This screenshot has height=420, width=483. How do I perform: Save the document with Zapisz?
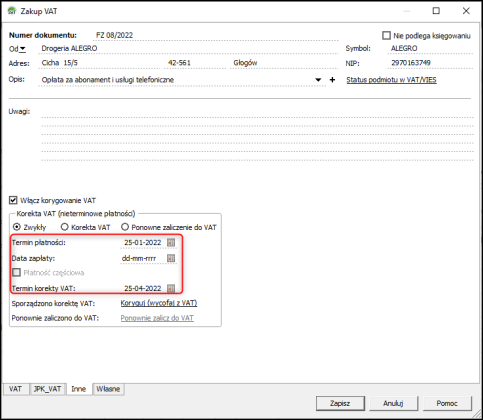pyautogui.click(x=340, y=403)
